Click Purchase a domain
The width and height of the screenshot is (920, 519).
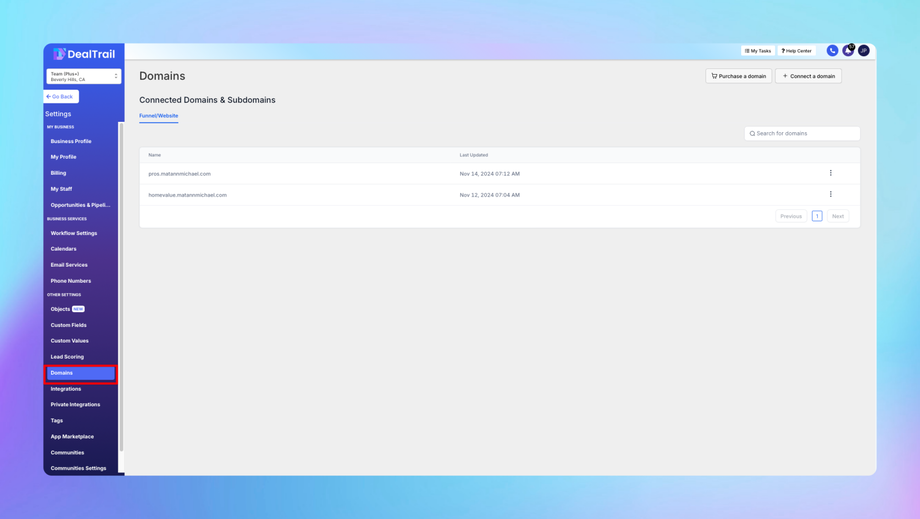tap(739, 76)
